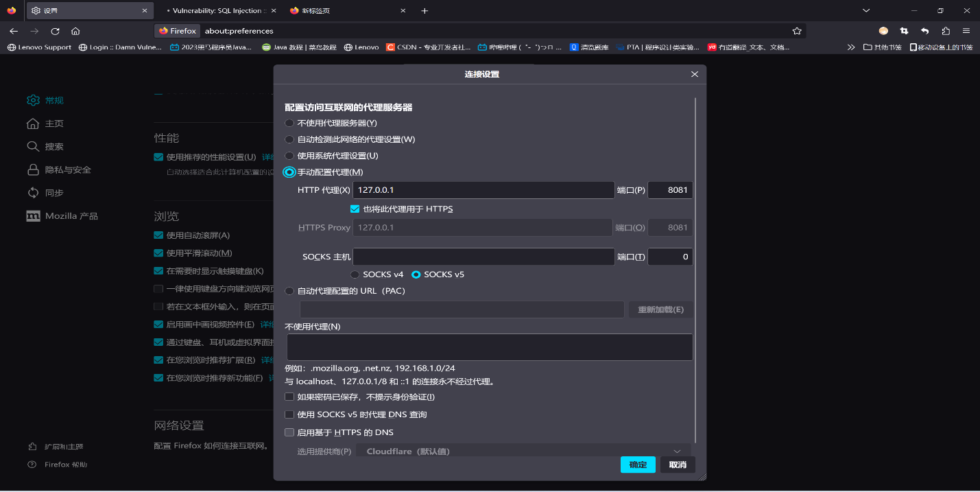Viewport: 980px width, 492px height.
Task: Open 同步 settings in the sidebar
Action: 45,193
